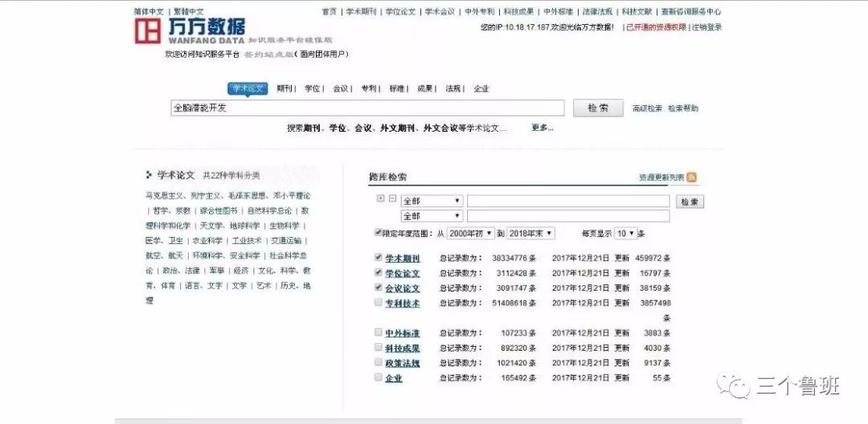The width and height of the screenshot is (868, 424).
Task: Open the 资源更新列表 link
Action: click(661, 177)
